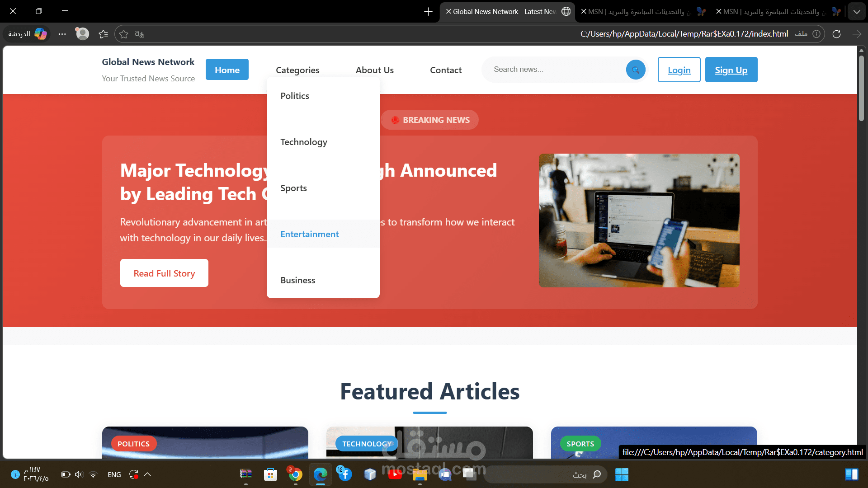The image size is (868, 488).
Task: Expand hidden icons in the system tray
Action: click(x=148, y=474)
